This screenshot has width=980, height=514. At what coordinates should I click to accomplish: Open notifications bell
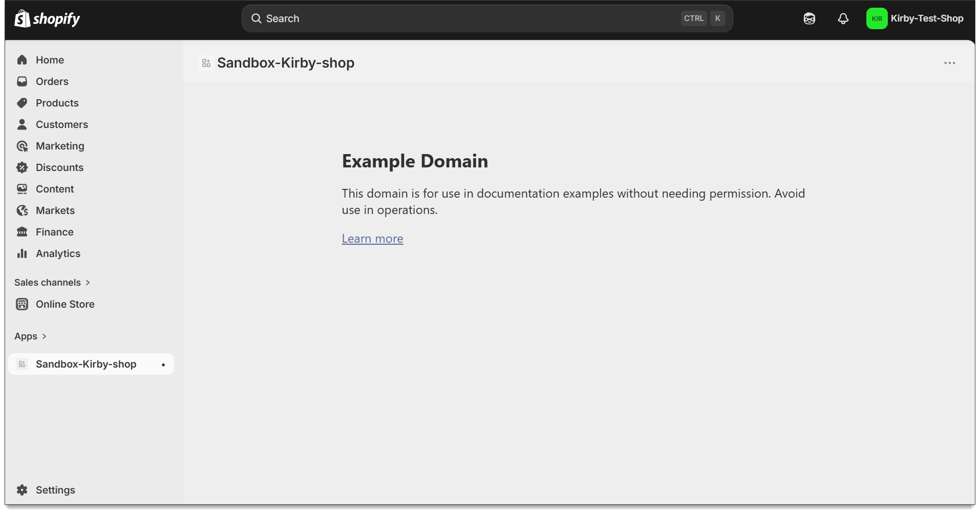843,18
